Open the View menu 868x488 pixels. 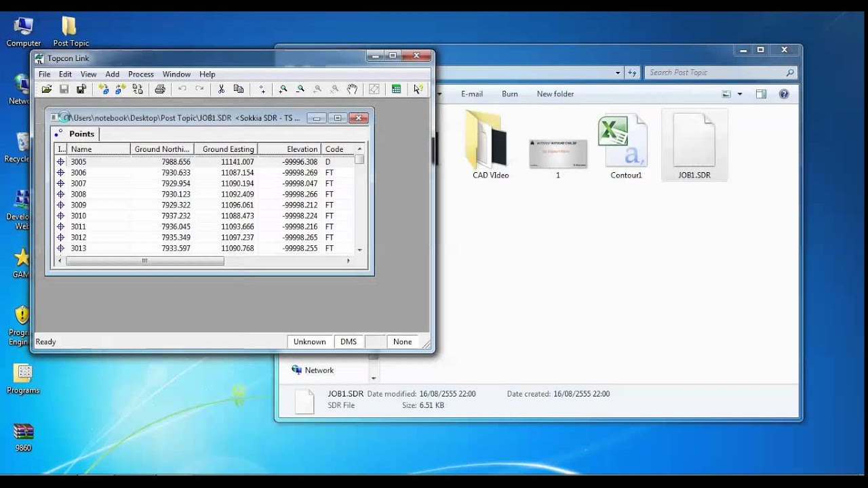(x=88, y=74)
